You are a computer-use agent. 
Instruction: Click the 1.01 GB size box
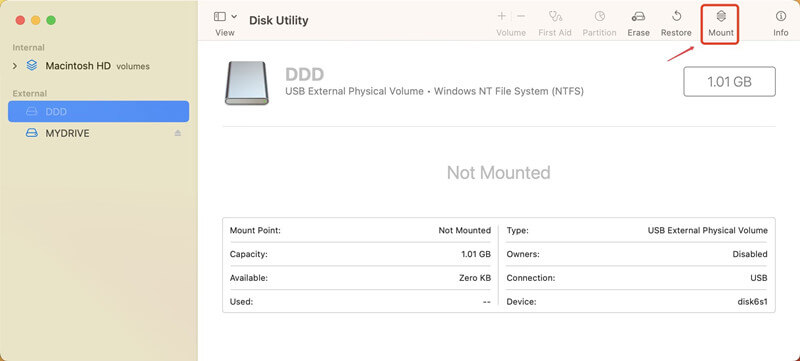click(x=730, y=82)
